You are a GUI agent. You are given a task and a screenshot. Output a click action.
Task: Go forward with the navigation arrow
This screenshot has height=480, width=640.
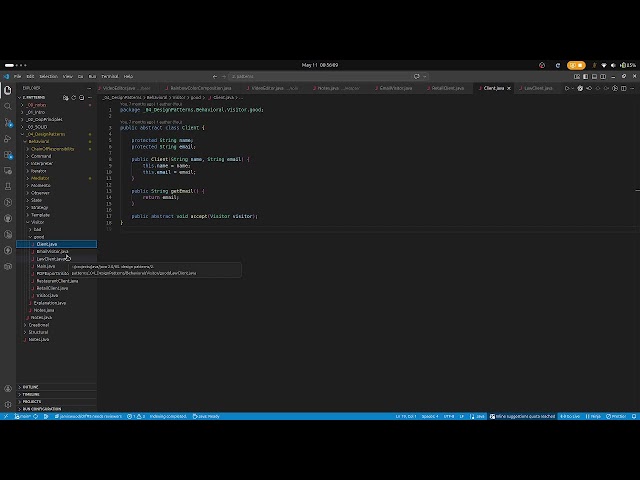coord(224,76)
